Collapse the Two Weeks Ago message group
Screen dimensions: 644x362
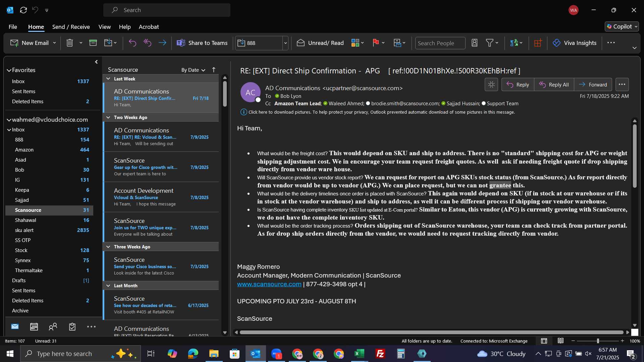tap(108, 117)
